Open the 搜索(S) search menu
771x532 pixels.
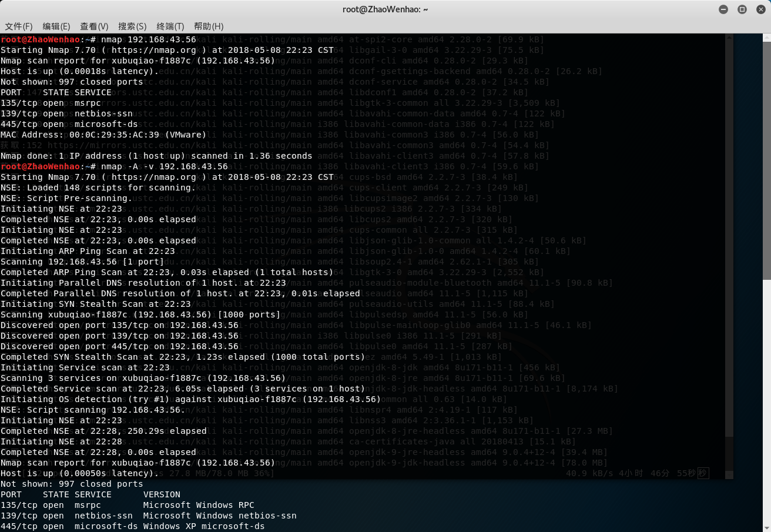pos(132,26)
